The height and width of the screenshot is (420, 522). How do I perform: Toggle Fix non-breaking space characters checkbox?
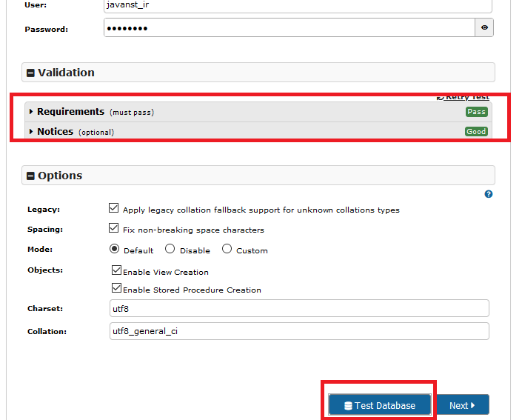click(114, 229)
